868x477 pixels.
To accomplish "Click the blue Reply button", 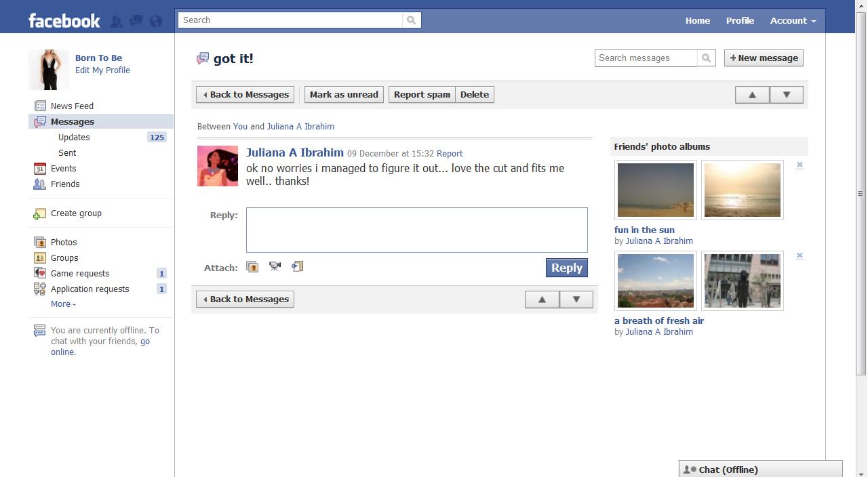I will point(567,268).
